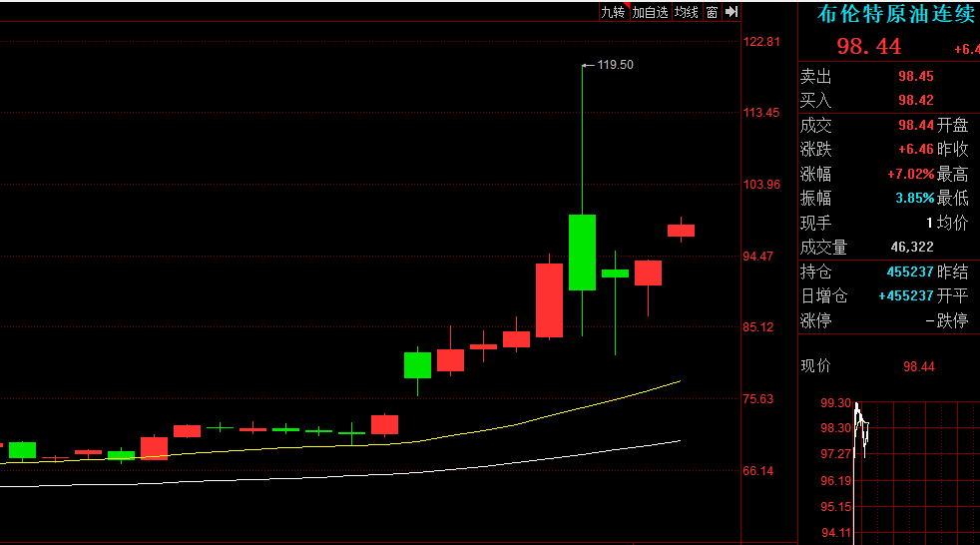Screen dimensions: 980x545
Task: Click the 现手 label
Action: (x=815, y=224)
